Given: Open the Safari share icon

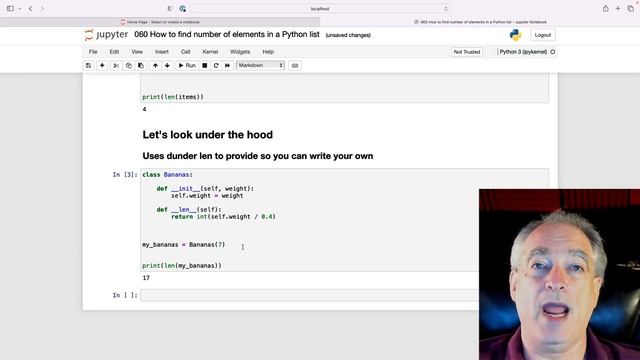Looking at the screenshot, I should coord(606,9).
